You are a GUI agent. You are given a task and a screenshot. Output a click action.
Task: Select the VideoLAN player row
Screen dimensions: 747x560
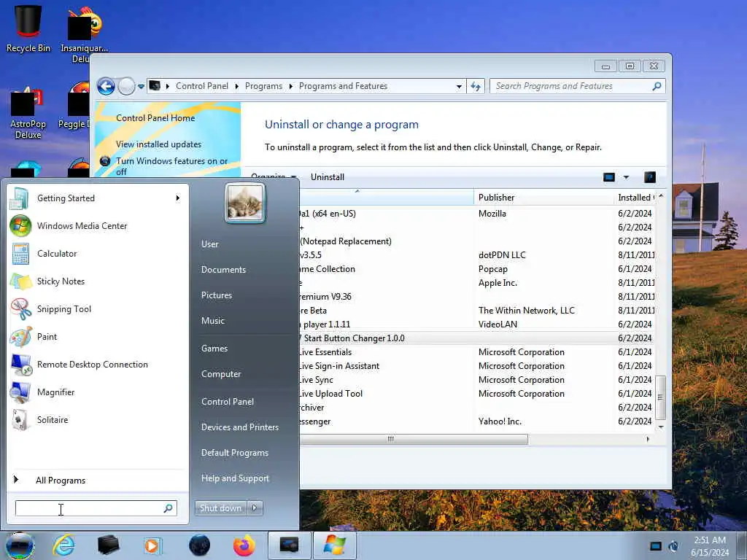[x=476, y=324]
